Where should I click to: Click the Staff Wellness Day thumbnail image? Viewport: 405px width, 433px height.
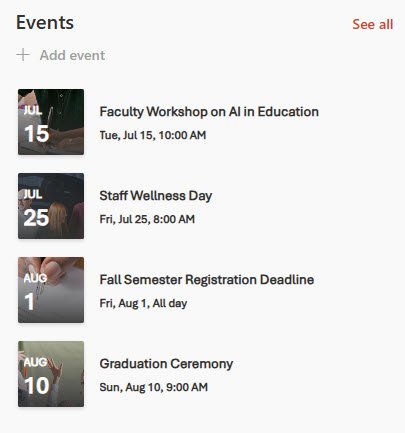[x=51, y=206]
